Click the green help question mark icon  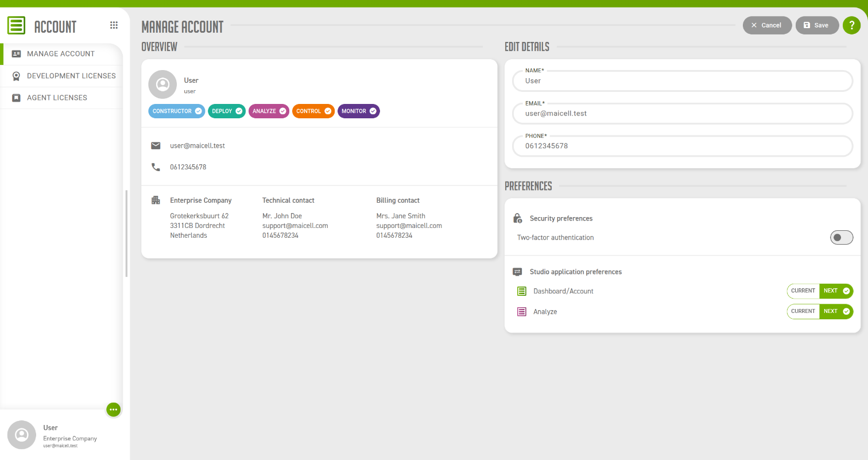pos(851,25)
